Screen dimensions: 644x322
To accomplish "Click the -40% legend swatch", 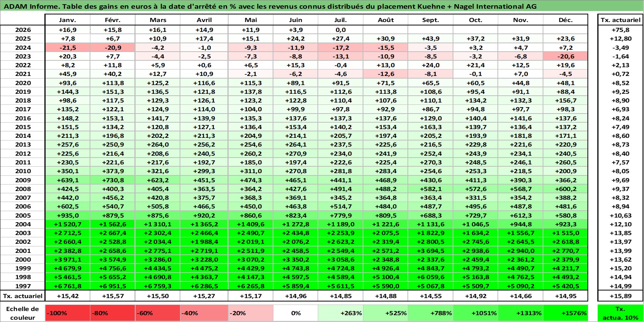I will 204,313.
